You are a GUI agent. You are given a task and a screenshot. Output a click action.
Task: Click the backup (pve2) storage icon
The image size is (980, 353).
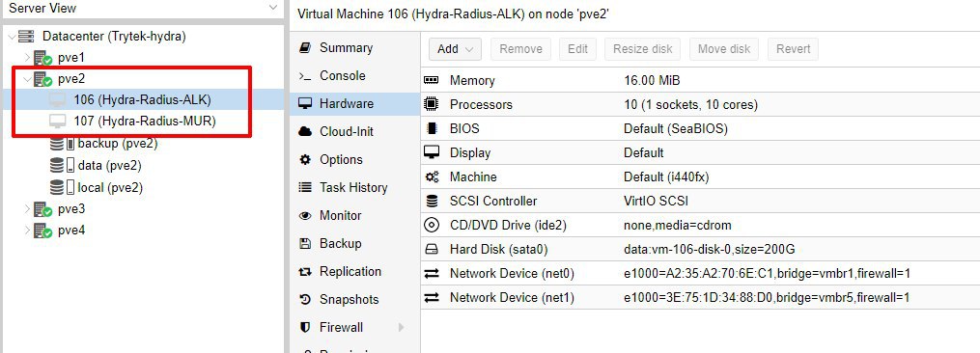pos(63,144)
